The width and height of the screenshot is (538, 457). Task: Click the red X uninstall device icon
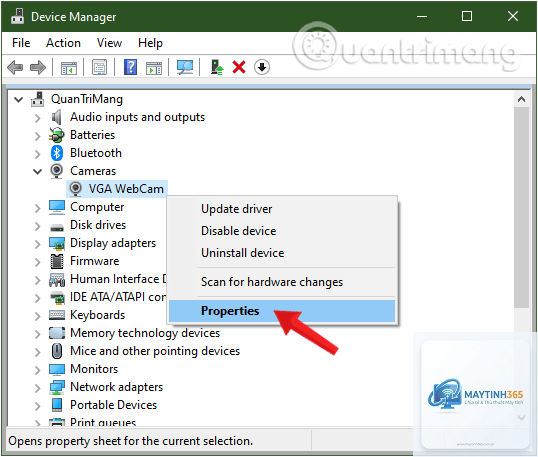[x=239, y=67]
